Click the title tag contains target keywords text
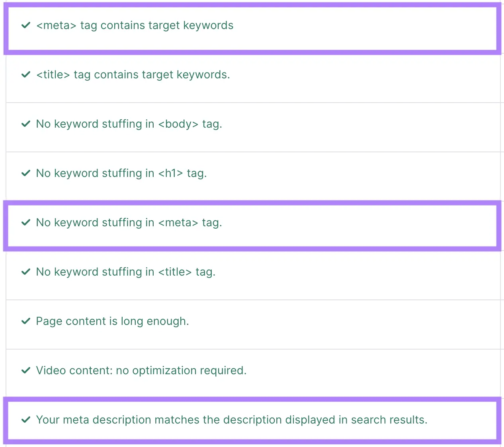 click(133, 74)
